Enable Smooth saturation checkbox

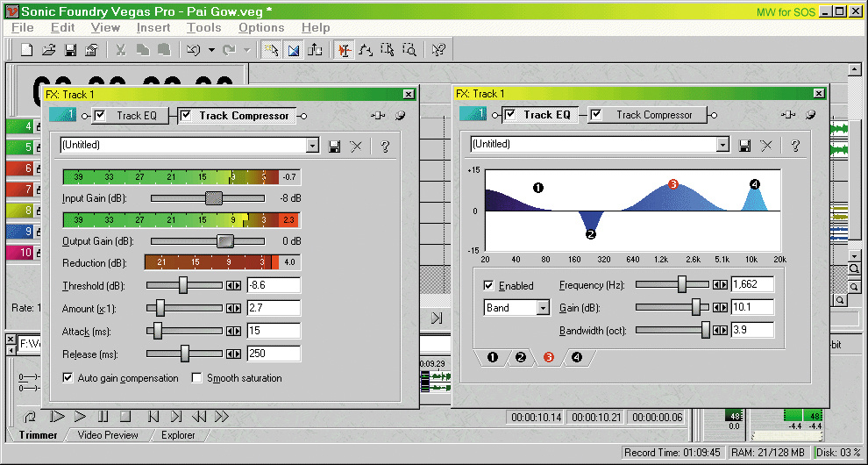197,378
